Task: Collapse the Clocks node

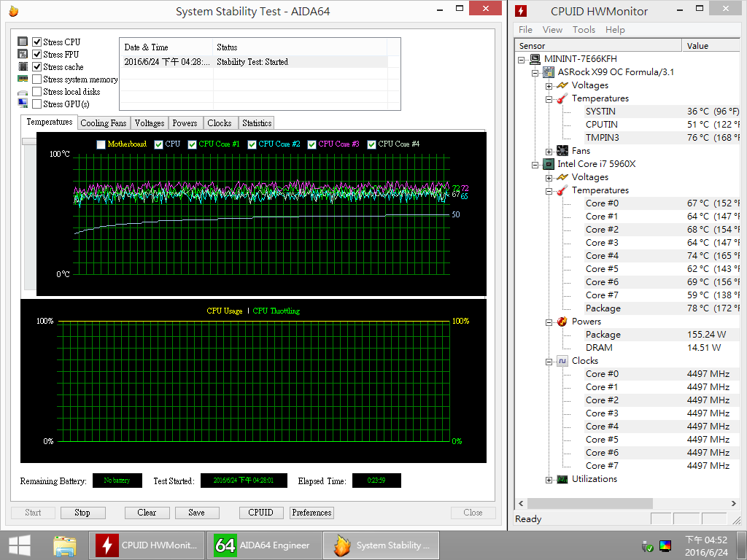Action: point(549,362)
